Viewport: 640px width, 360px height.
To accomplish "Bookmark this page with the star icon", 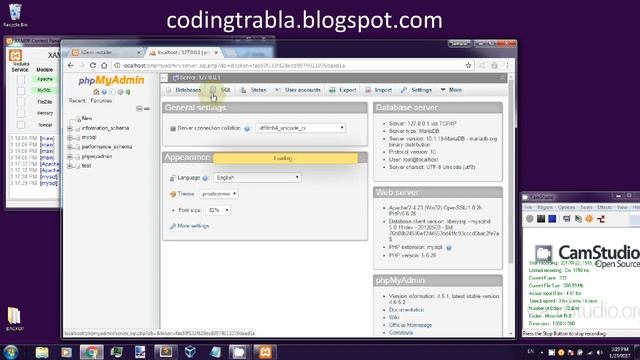I will click(x=468, y=65).
